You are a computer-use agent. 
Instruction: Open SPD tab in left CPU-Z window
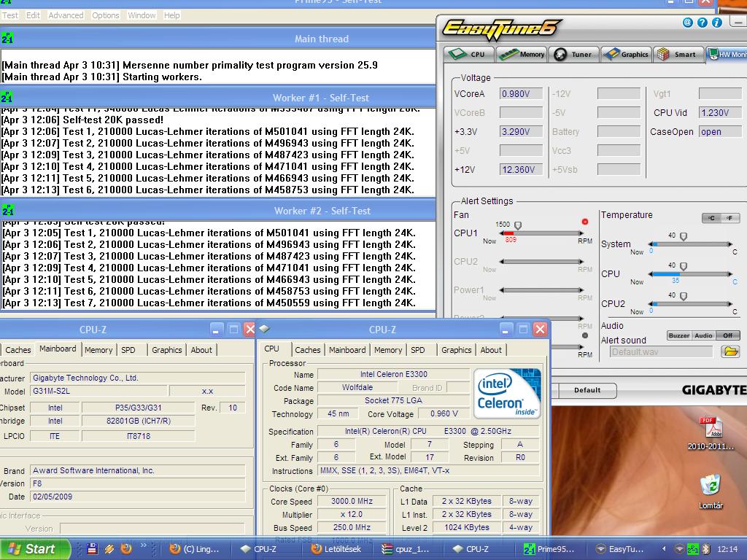click(128, 350)
